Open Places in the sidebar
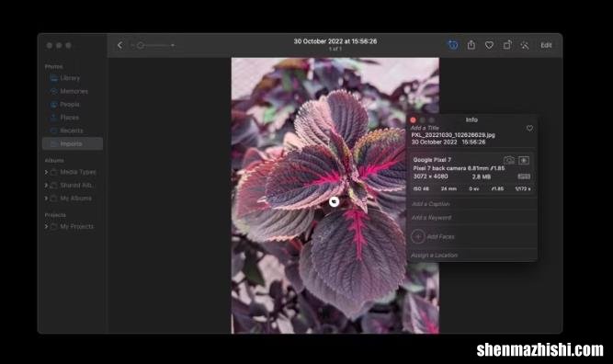613x364 pixels. coord(69,118)
